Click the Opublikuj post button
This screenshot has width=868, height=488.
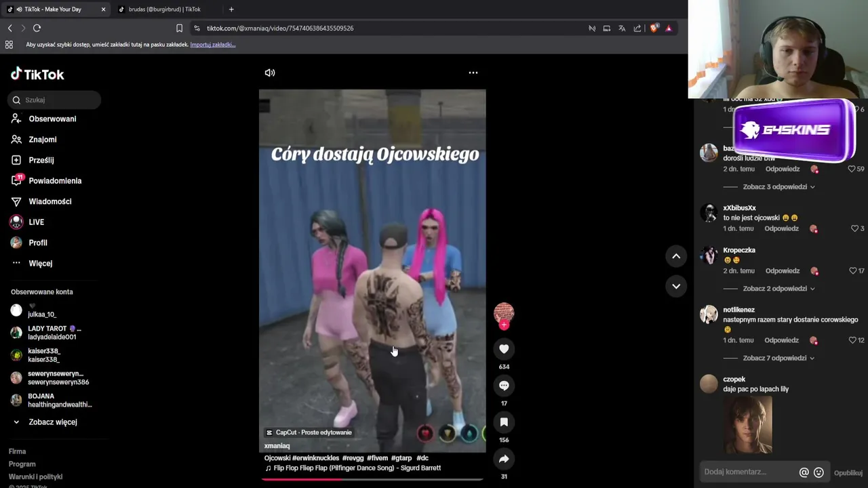(x=848, y=472)
